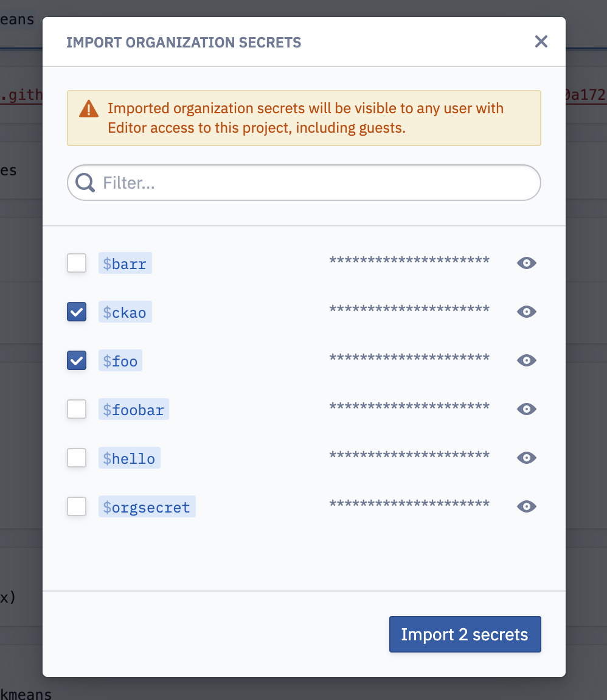Focus the Filter search field
The width and height of the screenshot is (607, 700).
coord(303,183)
